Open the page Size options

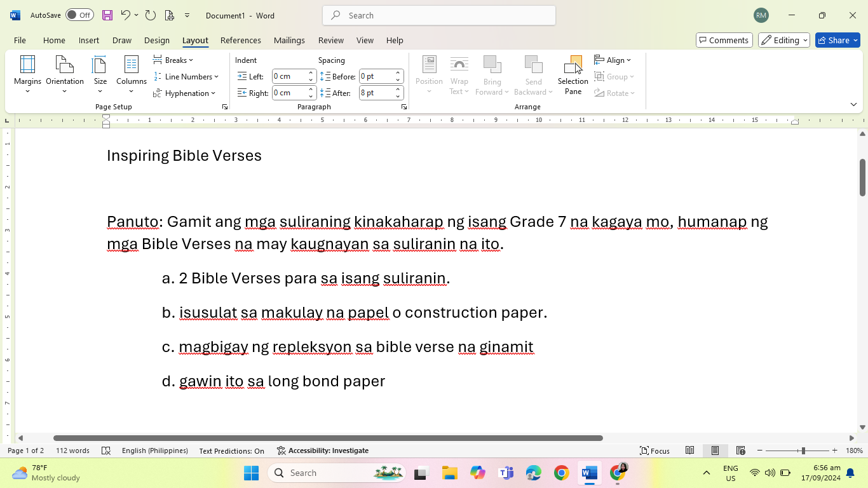(100, 74)
